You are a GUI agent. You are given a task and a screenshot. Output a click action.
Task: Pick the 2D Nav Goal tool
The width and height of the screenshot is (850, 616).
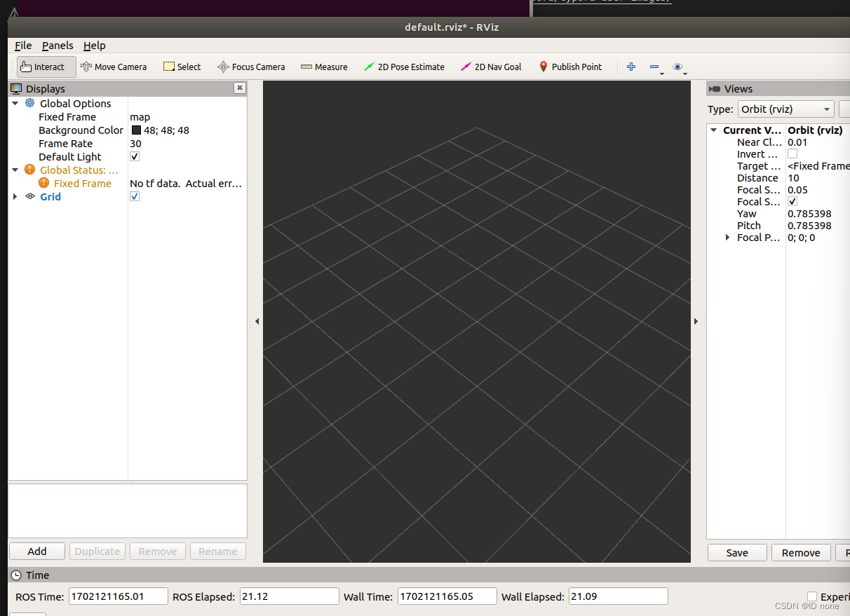(x=491, y=67)
